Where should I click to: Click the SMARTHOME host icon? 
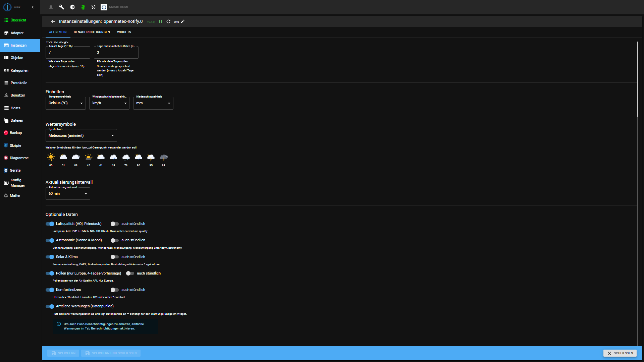[x=104, y=7]
